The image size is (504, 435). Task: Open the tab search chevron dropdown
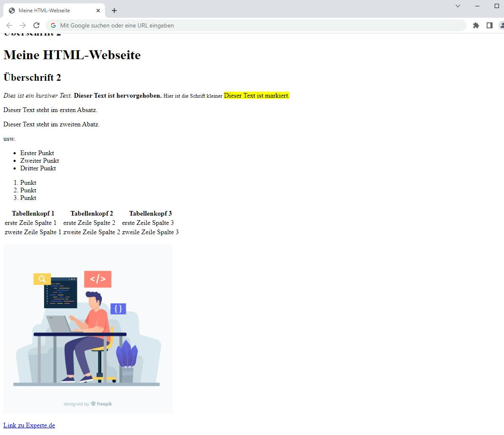(x=457, y=6)
